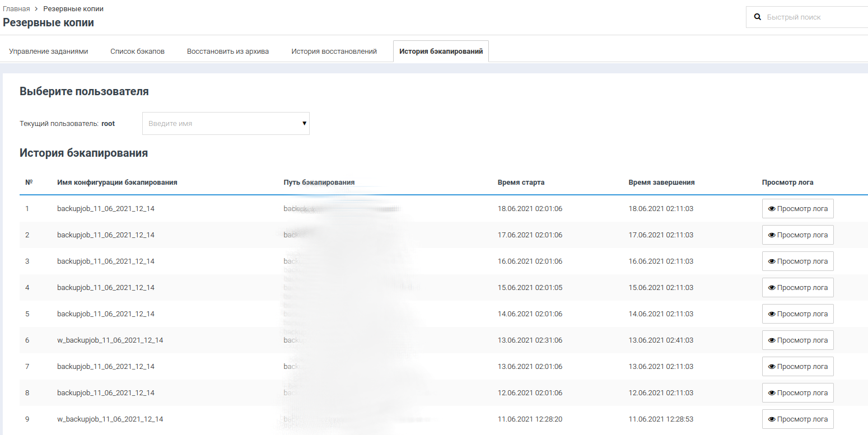This screenshot has width=868, height=435.
Task: Open the user selection dropdown arrow
Action: point(304,123)
